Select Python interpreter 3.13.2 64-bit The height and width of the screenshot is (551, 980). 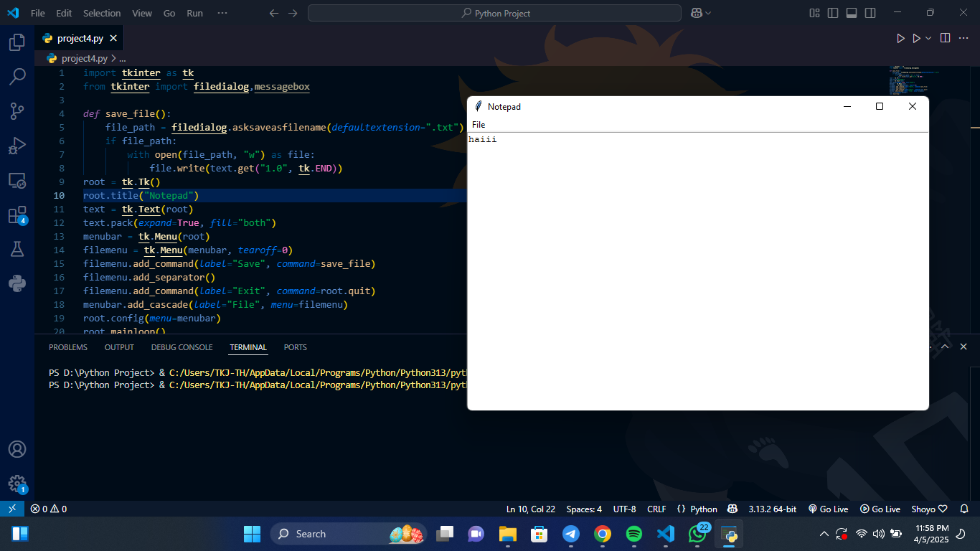tap(772, 509)
